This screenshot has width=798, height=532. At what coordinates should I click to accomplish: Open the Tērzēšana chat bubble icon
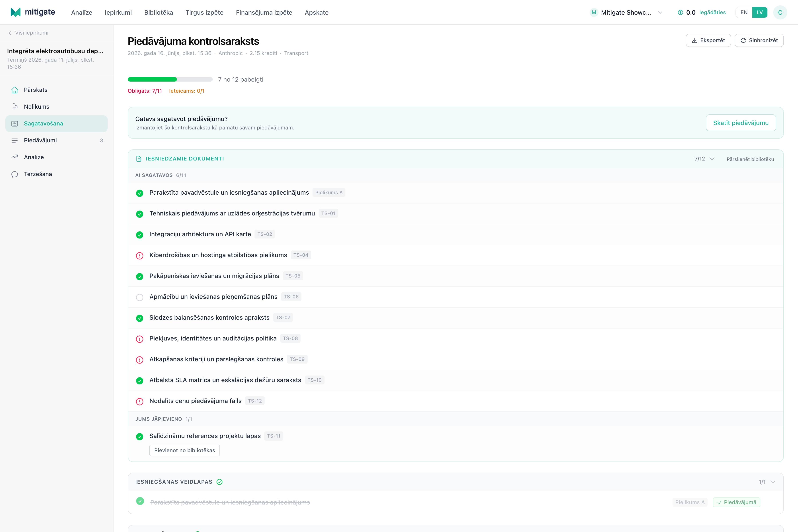click(x=15, y=174)
